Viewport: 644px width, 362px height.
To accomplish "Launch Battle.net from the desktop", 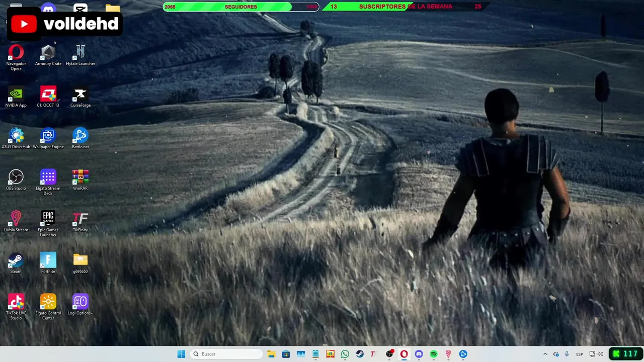I will click(80, 139).
